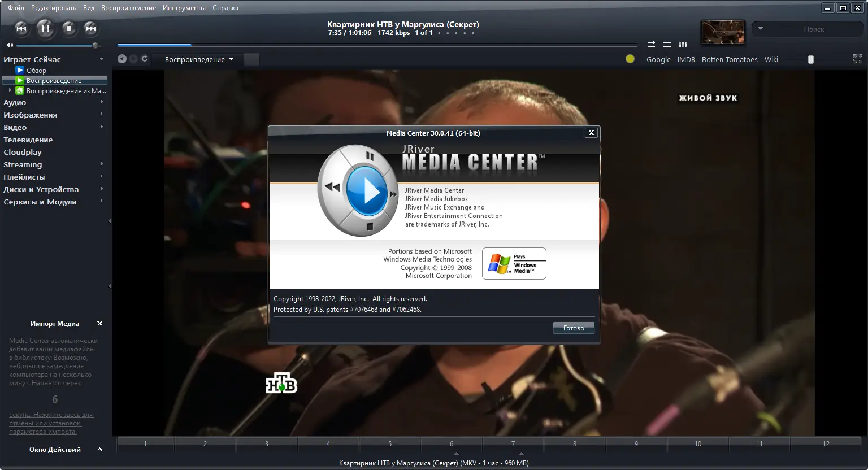Viewport: 868px width, 470px height.
Task: Click the Готово button in the dialog
Action: (574, 328)
